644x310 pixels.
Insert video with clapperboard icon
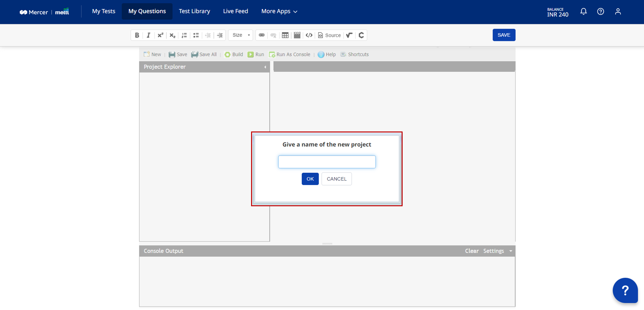click(297, 35)
